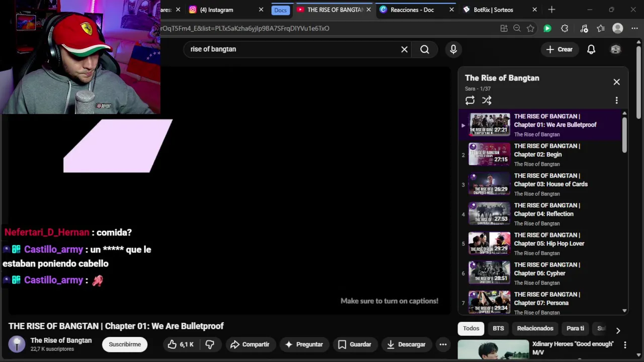Open Chapter 03: House of Cards thumbnail

click(489, 184)
